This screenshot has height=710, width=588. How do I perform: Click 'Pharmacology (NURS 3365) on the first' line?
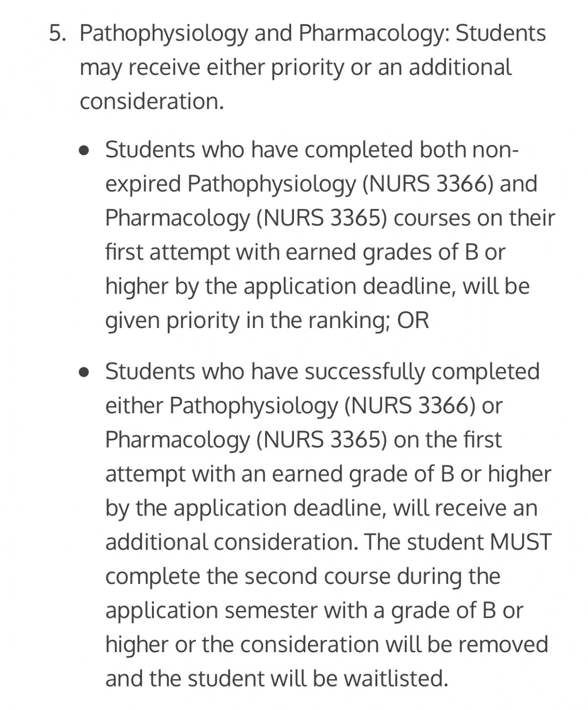[303, 440]
